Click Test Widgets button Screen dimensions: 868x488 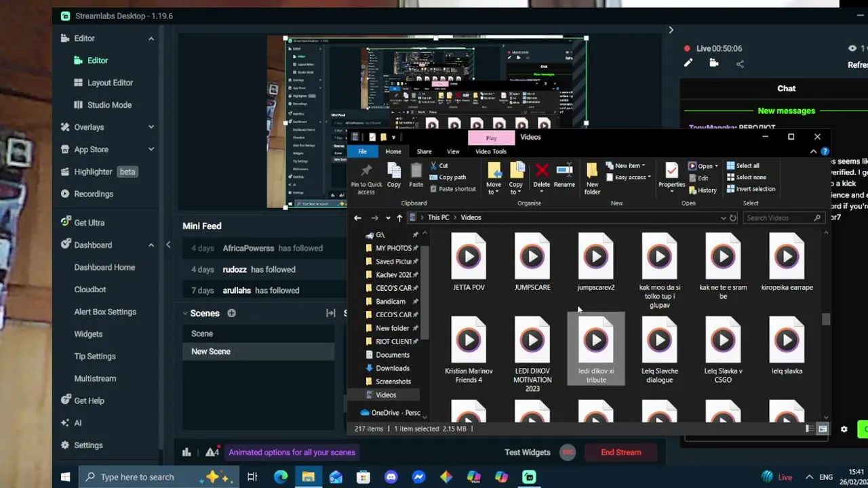click(x=527, y=452)
